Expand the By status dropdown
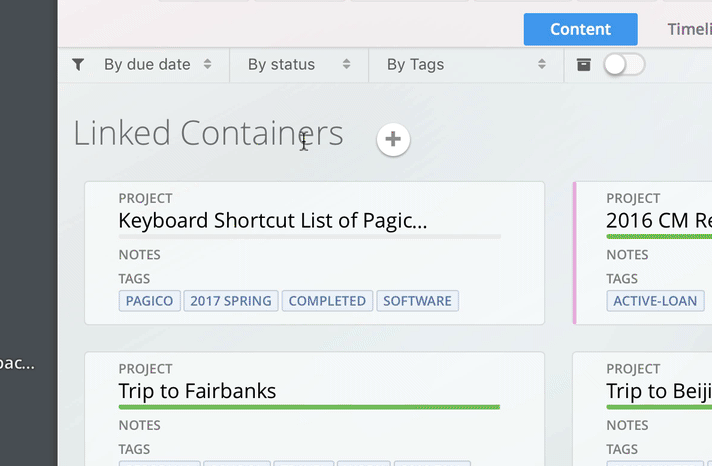The height and width of the screenshot is (466, 712). click(299, 64)
